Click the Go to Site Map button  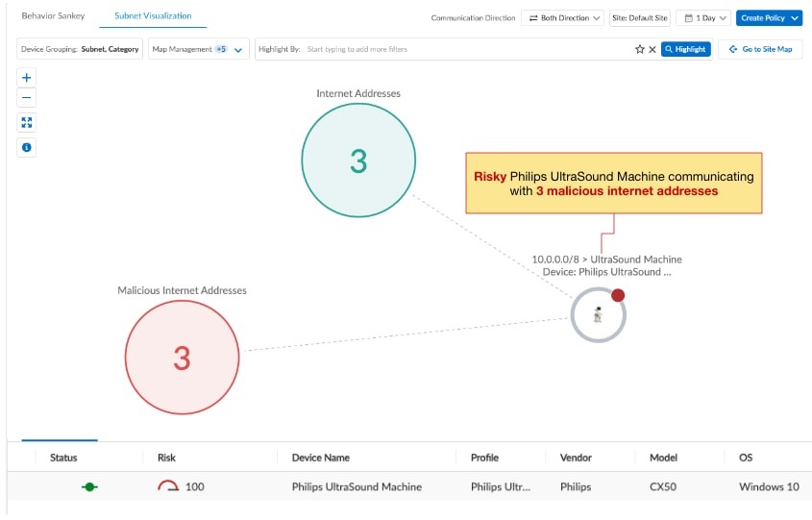click(x=760, y=49)
